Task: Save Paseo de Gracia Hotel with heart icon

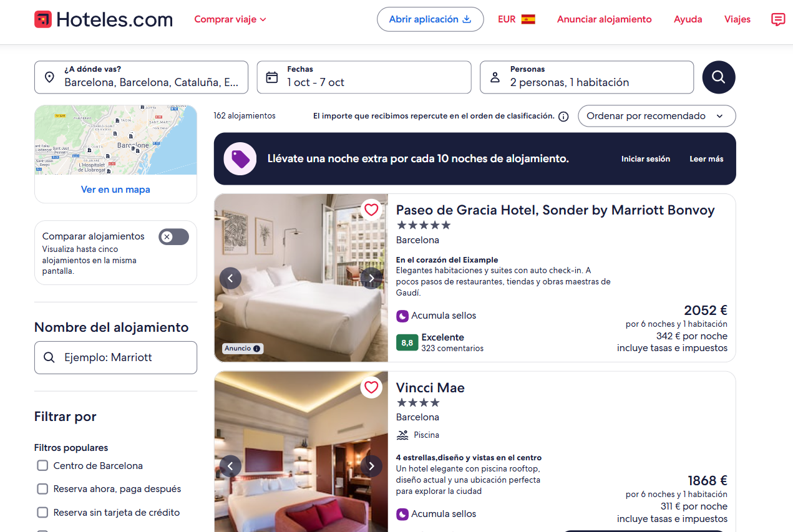Action: [371, 210]
